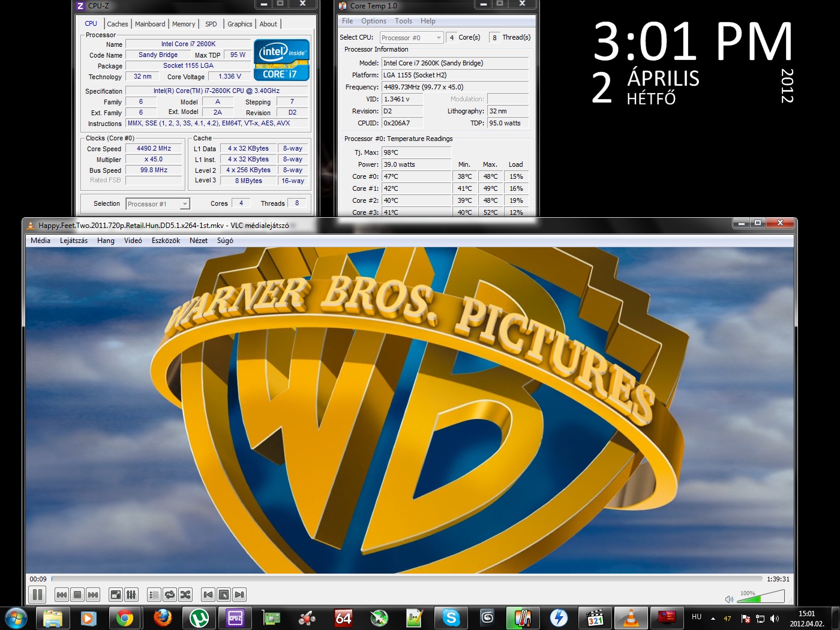
Task: Stop VLC playback
Action: (77, 595)
